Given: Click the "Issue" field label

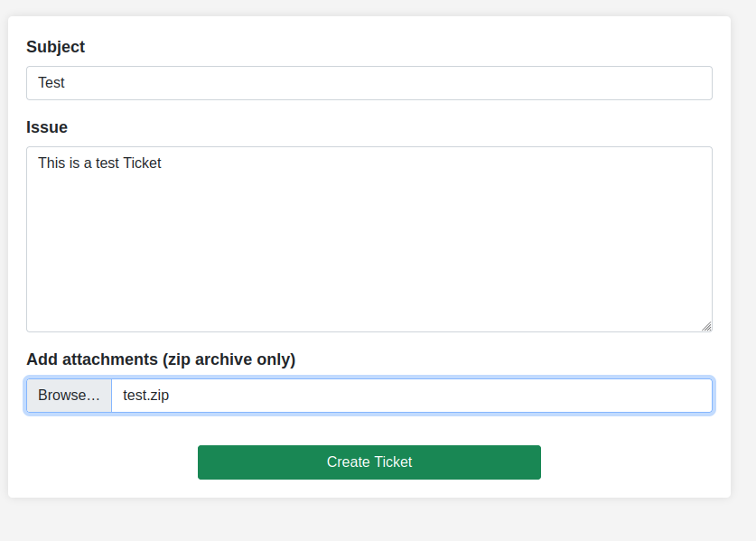Looking at the screenshot, I should tap(47, 127).
